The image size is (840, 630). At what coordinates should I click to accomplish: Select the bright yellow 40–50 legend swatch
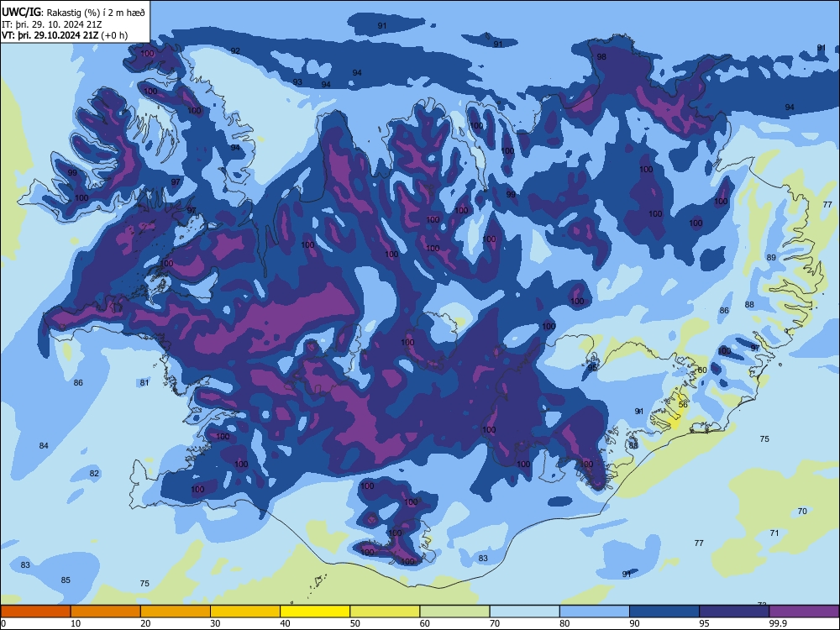tap(315, 612)
